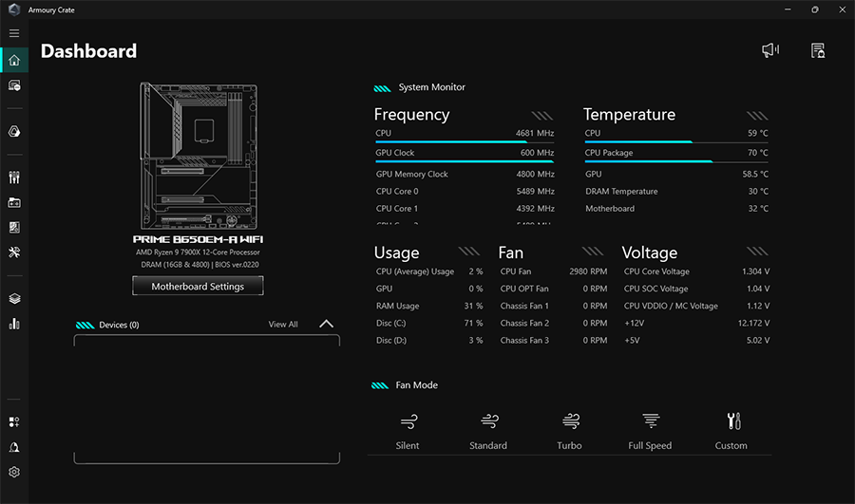Minimize the Armoury Crate window

coord(788,9)
